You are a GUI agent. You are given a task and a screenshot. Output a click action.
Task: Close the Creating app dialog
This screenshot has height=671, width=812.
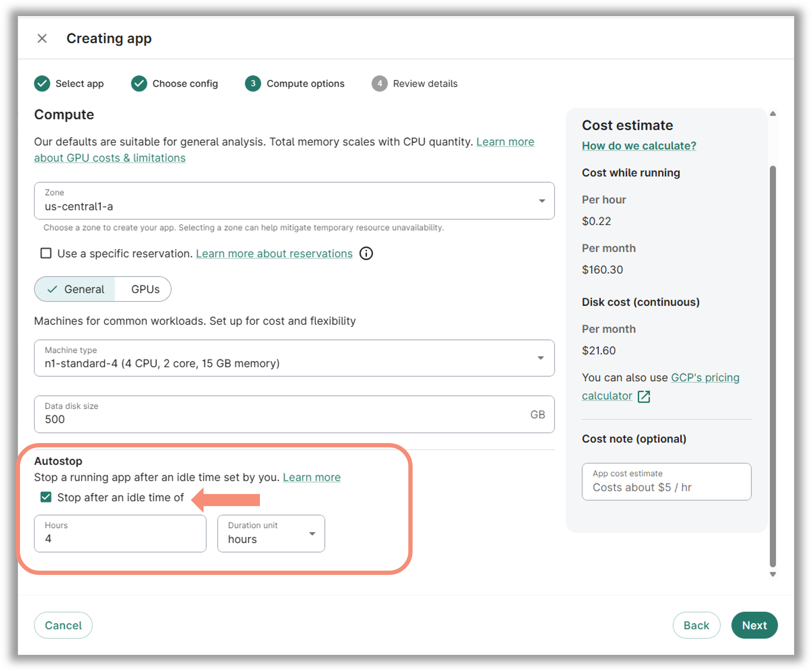point(42,39)
